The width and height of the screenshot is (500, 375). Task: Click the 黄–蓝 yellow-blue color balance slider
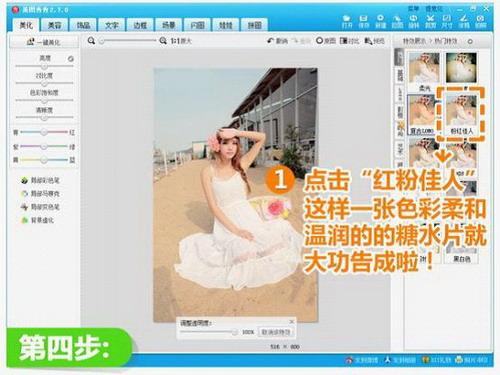(44, 160)
